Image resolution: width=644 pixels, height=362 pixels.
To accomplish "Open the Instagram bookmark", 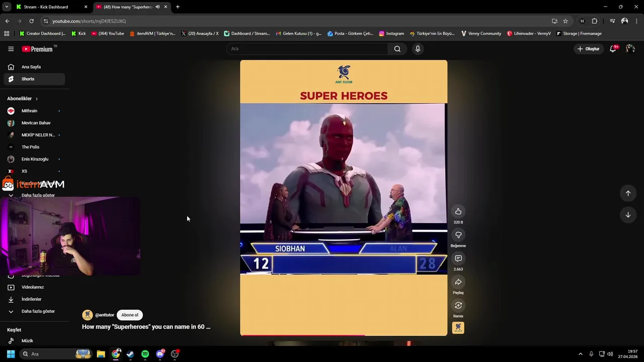I will click(x=391, y=34).
